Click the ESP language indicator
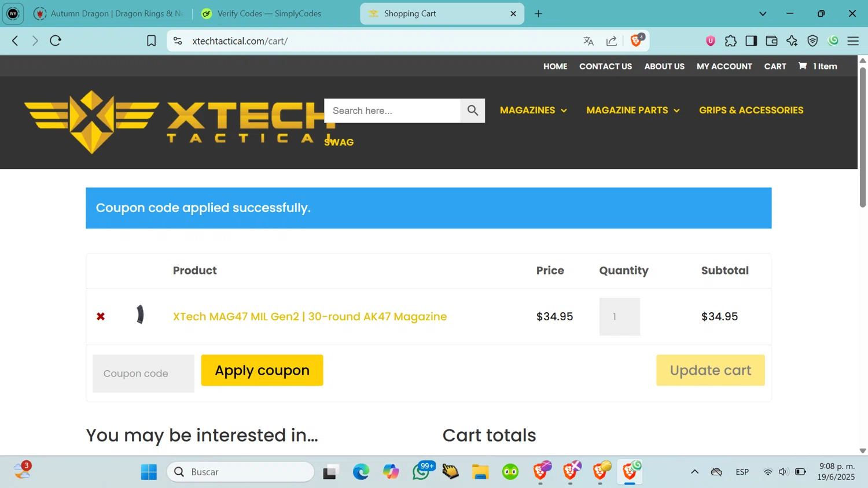Viewport: 868px width, 488px height. [742, 472]
